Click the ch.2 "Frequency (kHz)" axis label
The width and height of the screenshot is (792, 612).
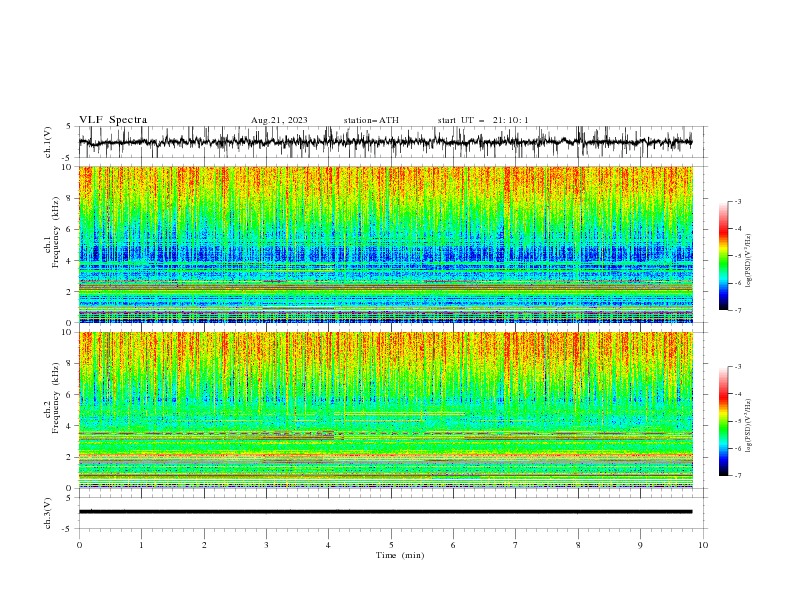pyautogui.click(x=56, y=398)
